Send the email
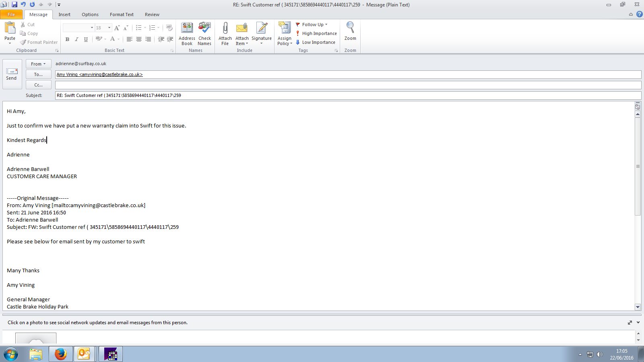The image size is (644, 362). pyautogui.click(x=12, y=74)
